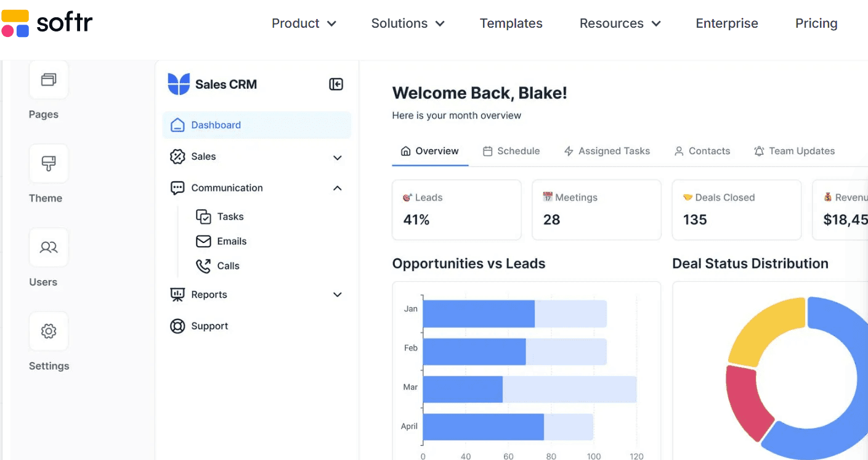
Task: Click the Team Updates bell icon
Action: pos(759,151)
